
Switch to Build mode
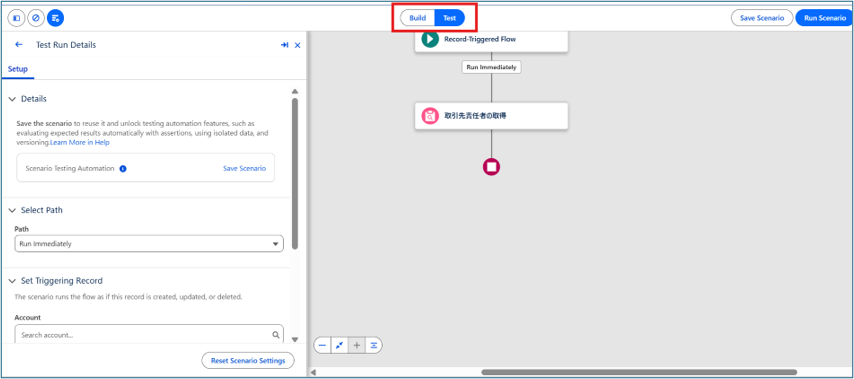coord(418,18)
